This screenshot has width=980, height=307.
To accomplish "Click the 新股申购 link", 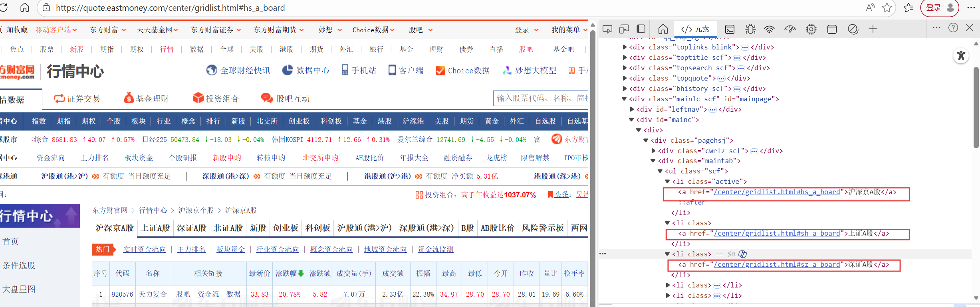I will tap(227, 158).
